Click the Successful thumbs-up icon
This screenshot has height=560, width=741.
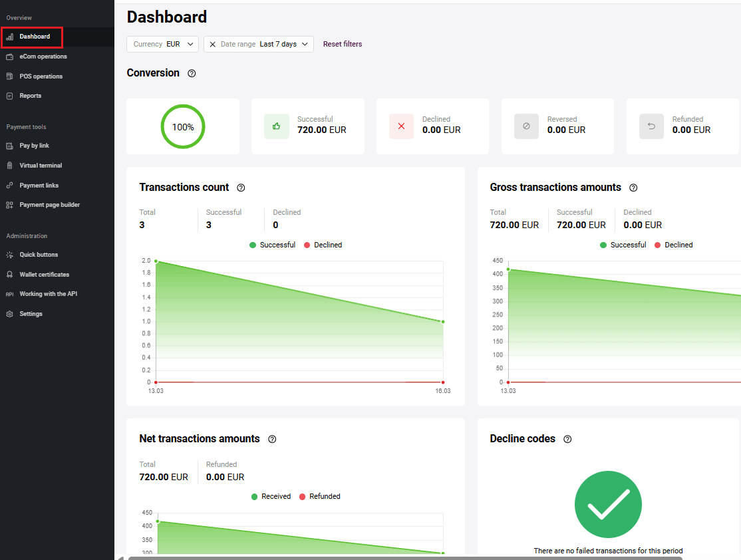click(276, 126)
